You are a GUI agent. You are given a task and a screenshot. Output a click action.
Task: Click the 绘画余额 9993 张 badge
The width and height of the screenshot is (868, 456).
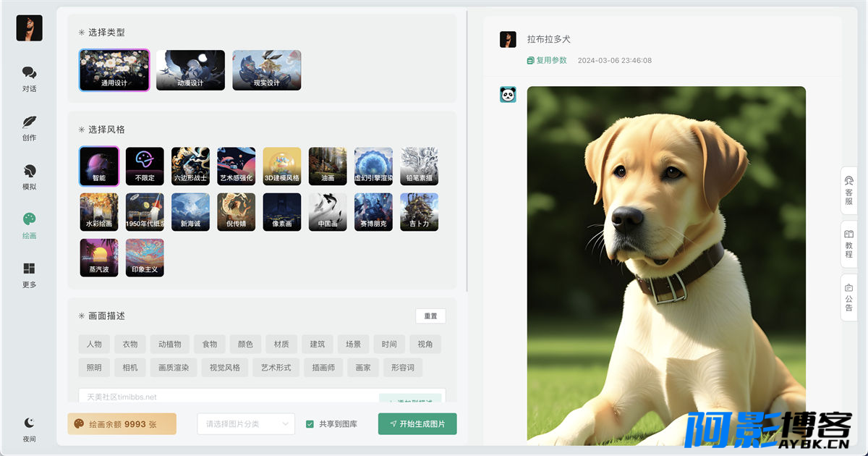122,424
